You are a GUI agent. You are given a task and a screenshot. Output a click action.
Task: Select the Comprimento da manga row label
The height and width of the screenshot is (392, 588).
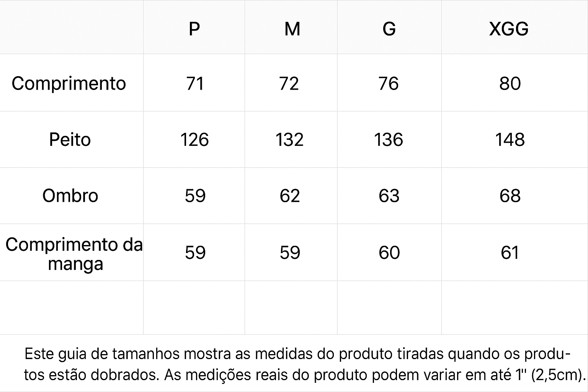(74, 254)
